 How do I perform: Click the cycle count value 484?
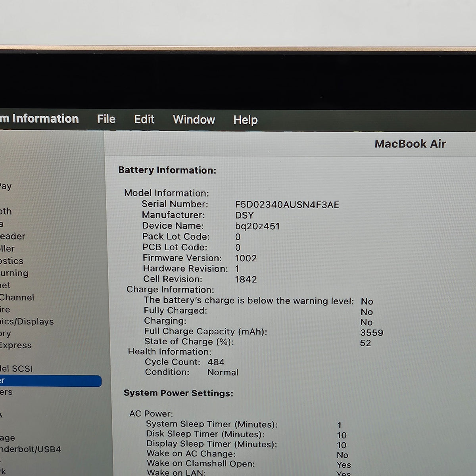point(216,362)
